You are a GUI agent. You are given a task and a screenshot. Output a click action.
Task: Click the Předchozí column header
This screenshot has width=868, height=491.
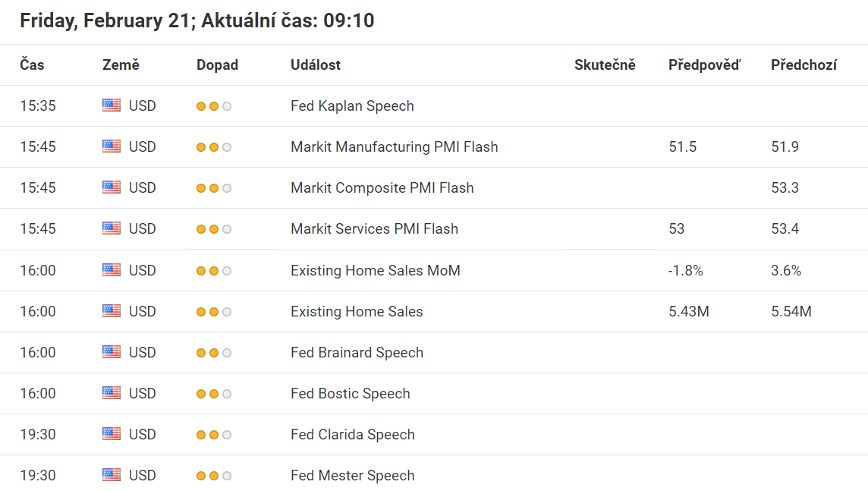click(x=804, y=65)
